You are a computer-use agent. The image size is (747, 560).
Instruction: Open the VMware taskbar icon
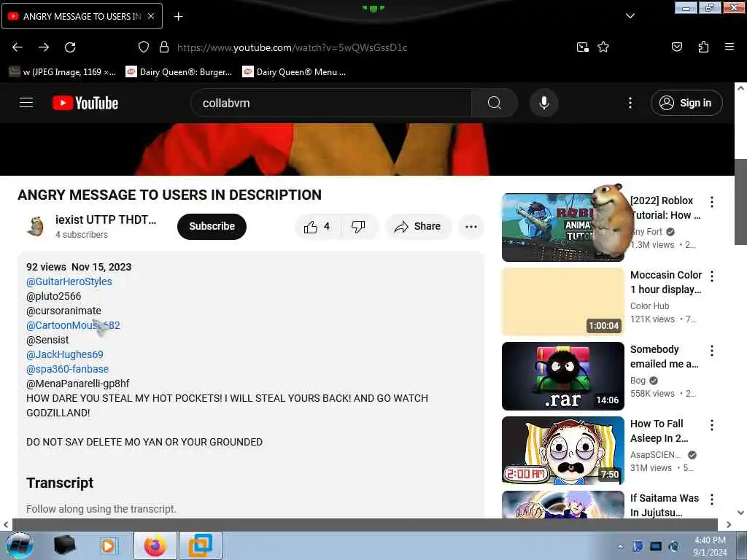point(200,545)
